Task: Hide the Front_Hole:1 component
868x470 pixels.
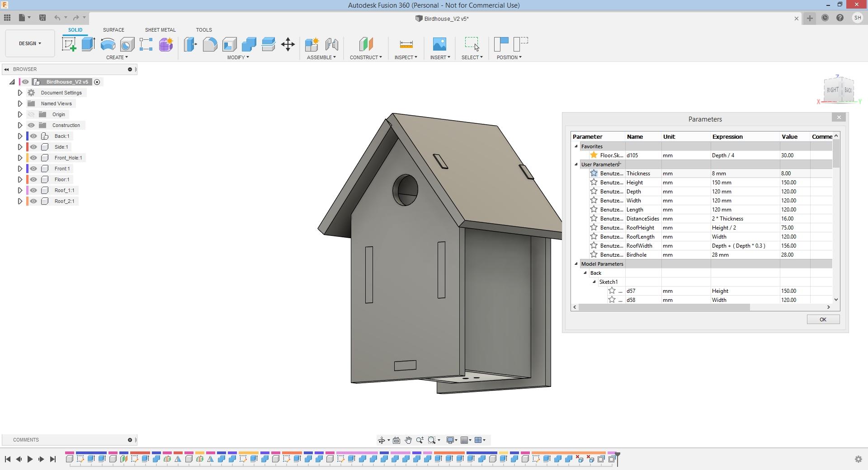Action: (33, 158)
